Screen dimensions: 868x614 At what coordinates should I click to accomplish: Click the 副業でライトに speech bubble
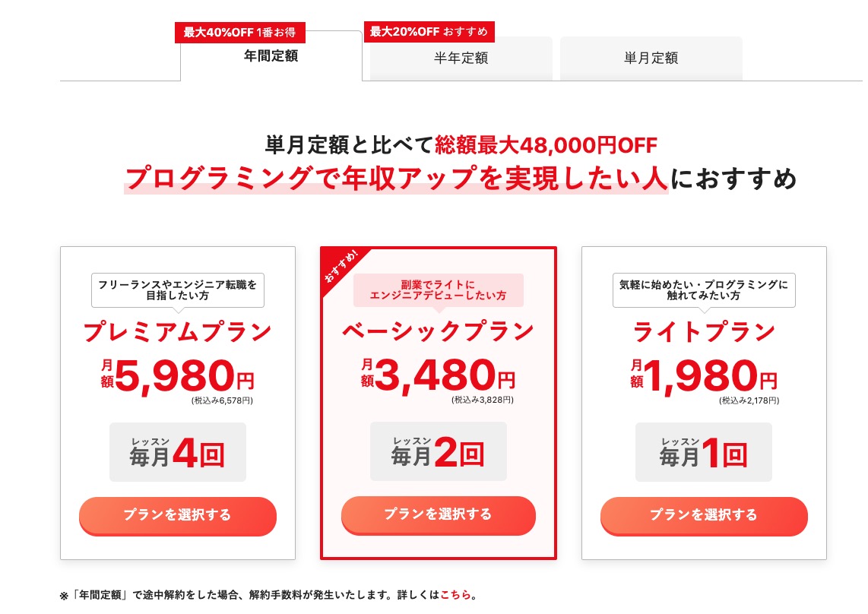pos(439,290)
